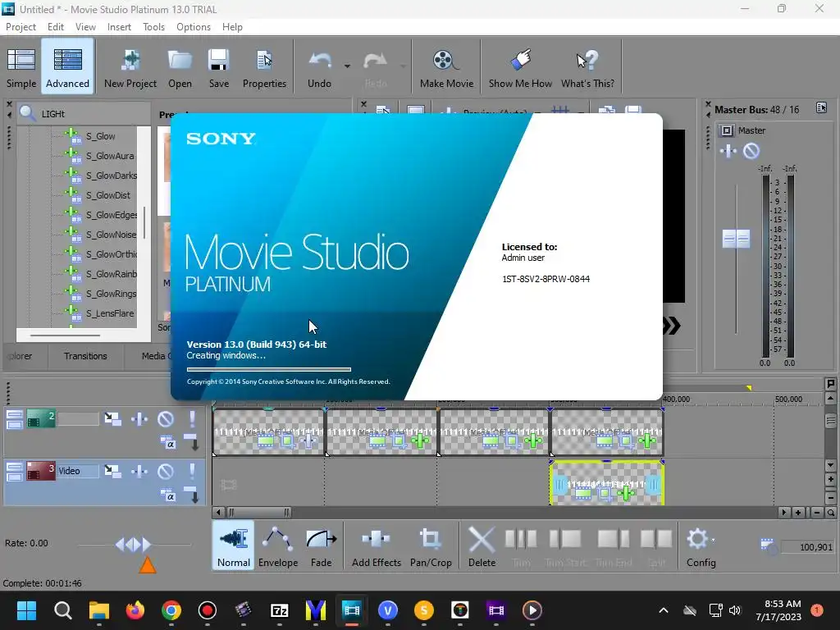
Task: Switch to the Transitions tab
Action: (x=85, y=356)
